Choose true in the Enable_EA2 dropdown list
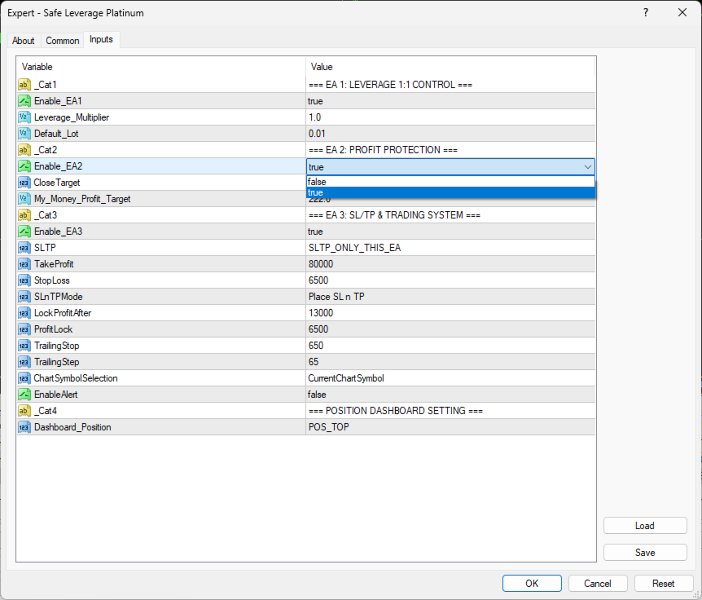This screenshot has height=600, width=702. (450, 193)
